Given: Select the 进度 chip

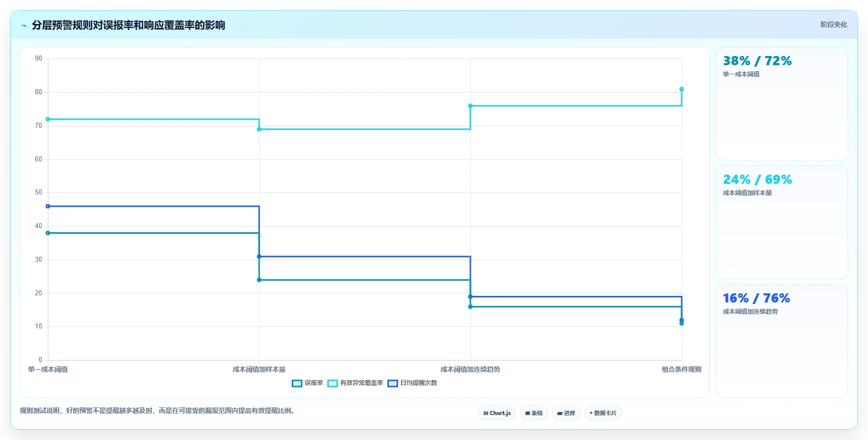Looking at the screenshot, I should 566,413.
